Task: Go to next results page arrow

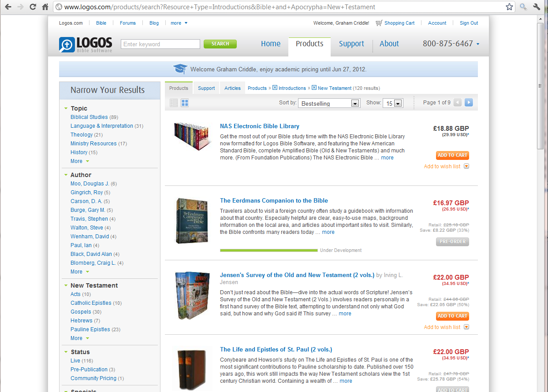Action: (469, 103)
